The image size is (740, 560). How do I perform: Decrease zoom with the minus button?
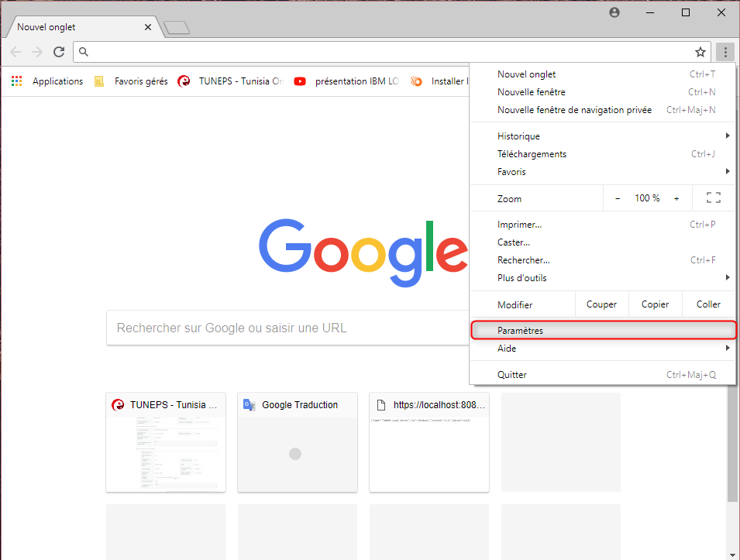(618, 198)
